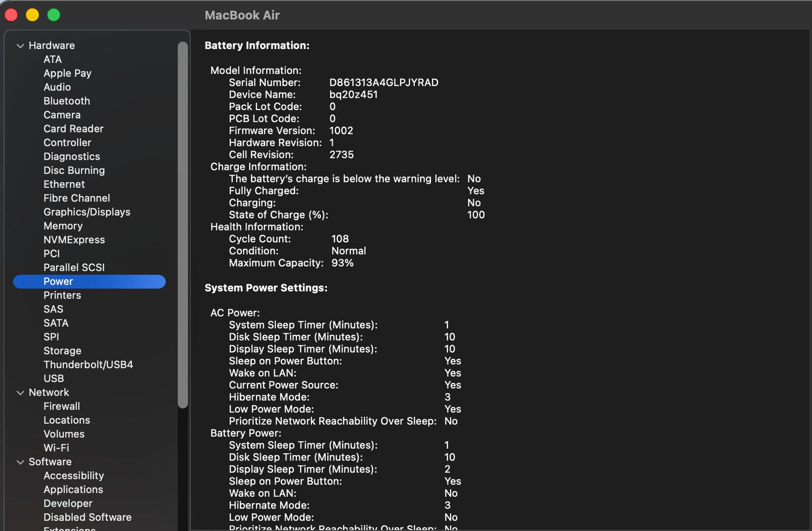Image resolution: width=812 pixels, height=531 pixels.
Task: Open the Storage hardware item
Action: tap(62, 351)
